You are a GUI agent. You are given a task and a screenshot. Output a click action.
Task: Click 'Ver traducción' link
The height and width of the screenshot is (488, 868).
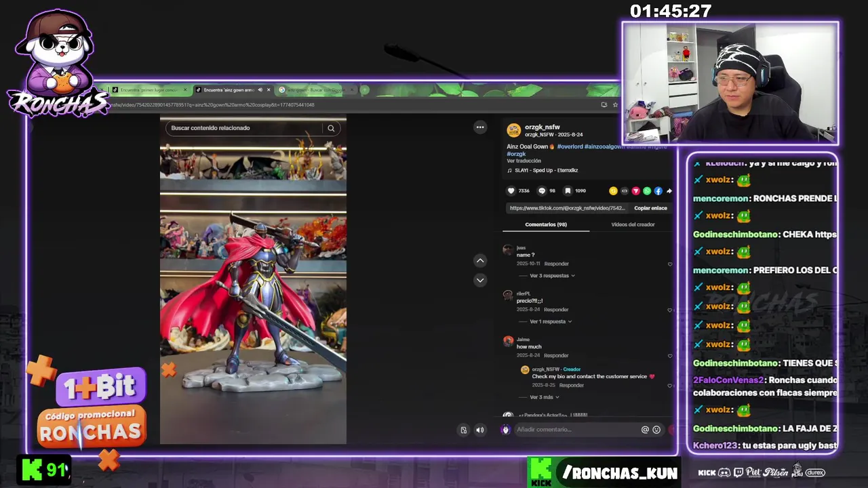click(524, 161)
